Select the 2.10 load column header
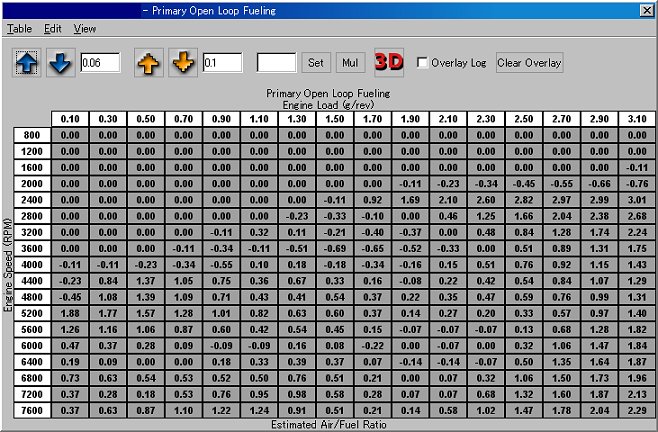This screenshot has width=658, height=432. (x=448, y=119)
